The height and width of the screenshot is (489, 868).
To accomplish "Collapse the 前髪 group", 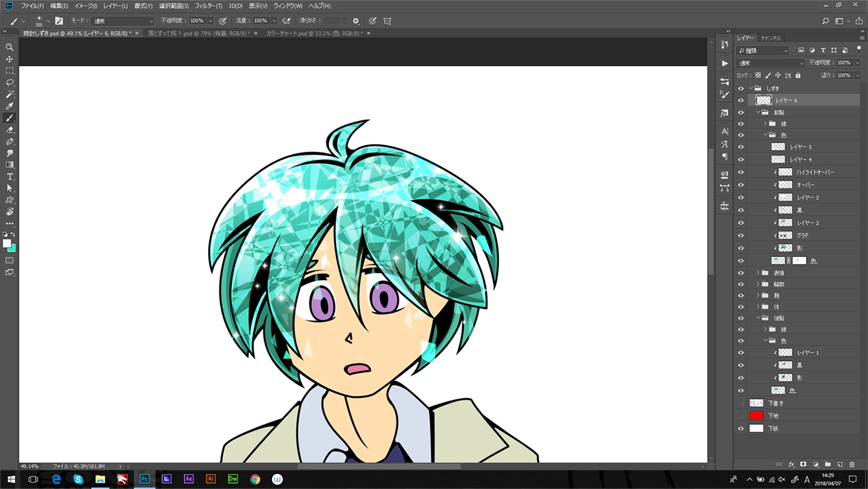I will [x=758, y=113].
